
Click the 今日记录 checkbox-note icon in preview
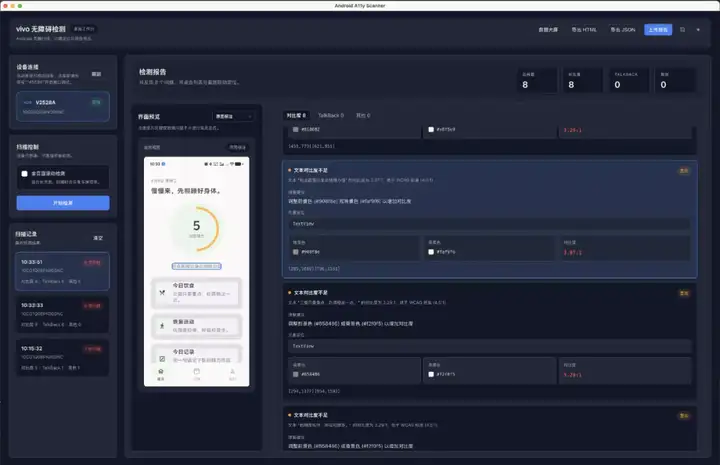[162, 359]
